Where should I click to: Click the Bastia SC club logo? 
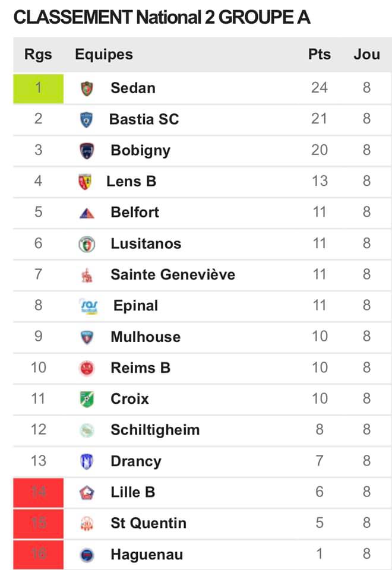pyautogui.click(x=87, y=119)
